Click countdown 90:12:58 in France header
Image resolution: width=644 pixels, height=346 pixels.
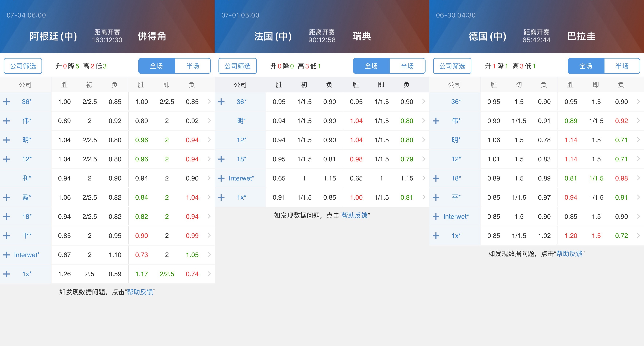[322, 40]
